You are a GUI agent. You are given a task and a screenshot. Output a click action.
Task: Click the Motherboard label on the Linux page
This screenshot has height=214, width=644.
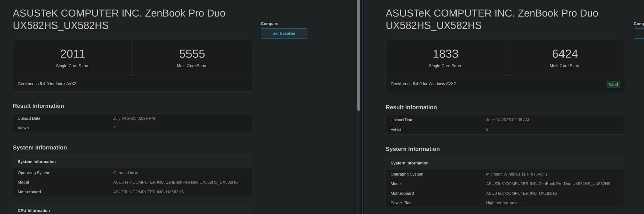(29, 192)
